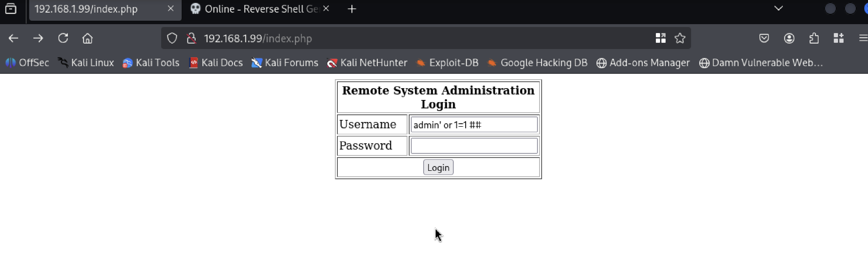Bookmark this page with star icon
The height and width of the screenshot is (254, 868).
[x=680, y=38]
